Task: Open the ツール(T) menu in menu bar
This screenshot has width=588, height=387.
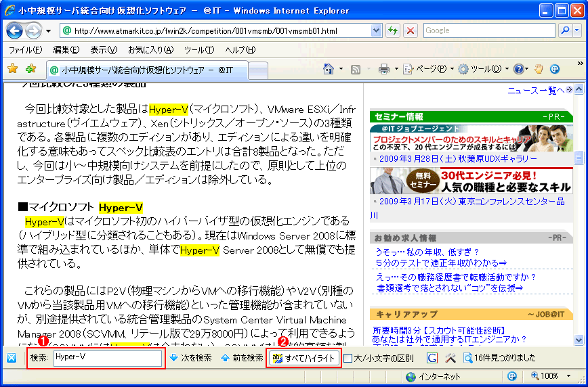Action: (199, 50)
